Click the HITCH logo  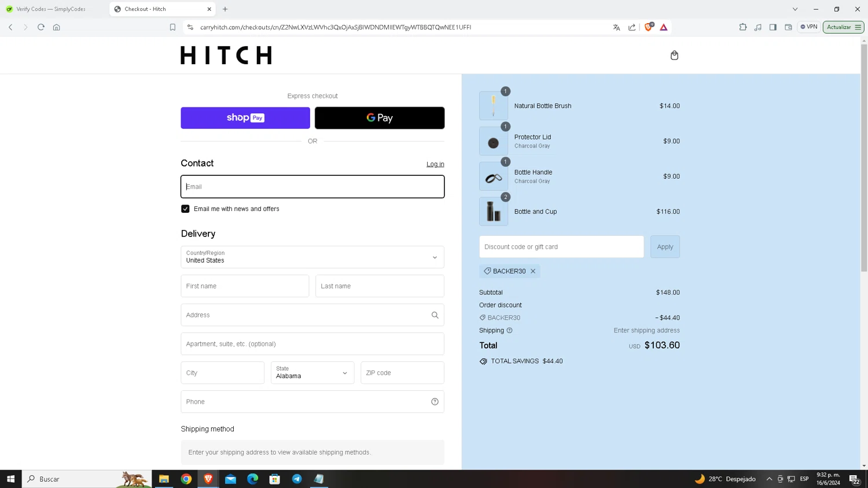coord(226,56)
